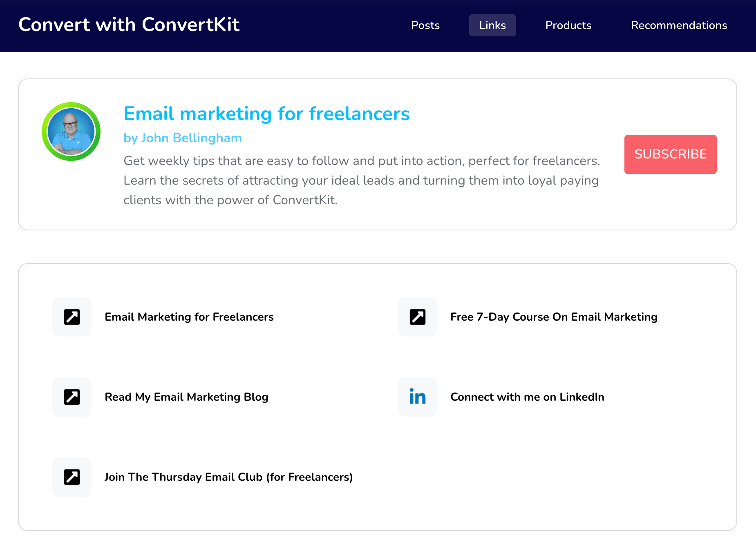Click the arrow icon beside Join The Thursday Email Club
Screen dimensions: 756x540
coord(72,477)
